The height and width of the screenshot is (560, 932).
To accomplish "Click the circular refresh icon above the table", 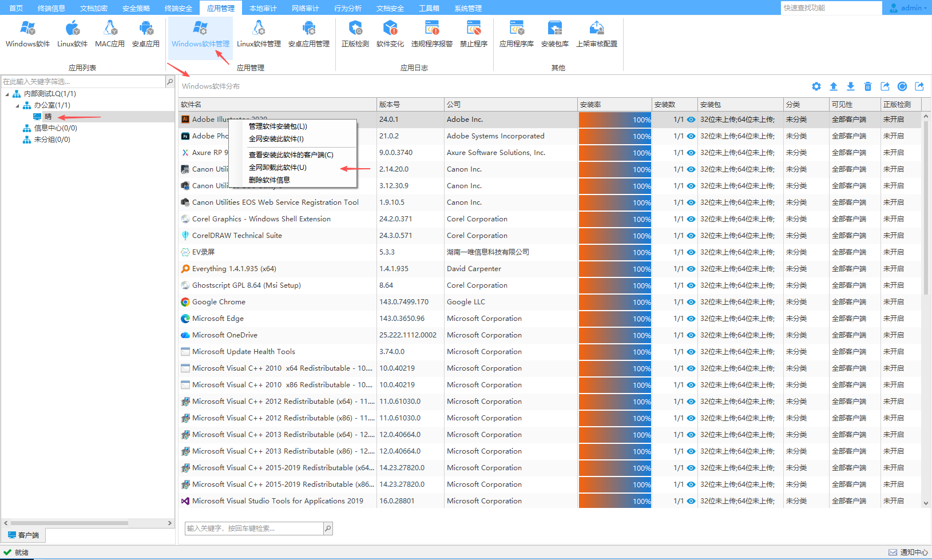I will (902, 86).
